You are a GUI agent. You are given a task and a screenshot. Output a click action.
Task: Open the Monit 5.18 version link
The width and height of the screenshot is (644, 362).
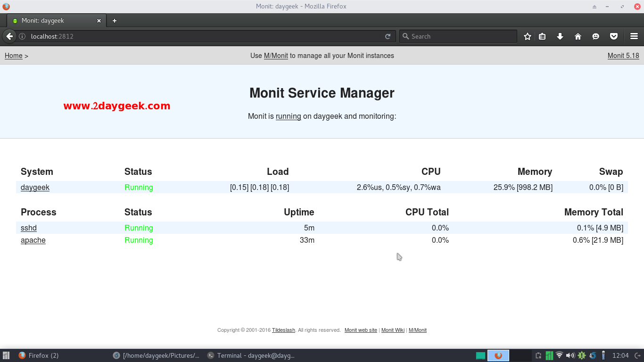(623, 56)
